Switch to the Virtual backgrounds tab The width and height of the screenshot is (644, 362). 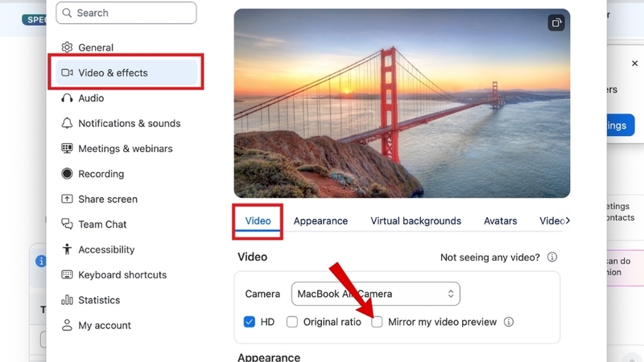tap(415, 220)
